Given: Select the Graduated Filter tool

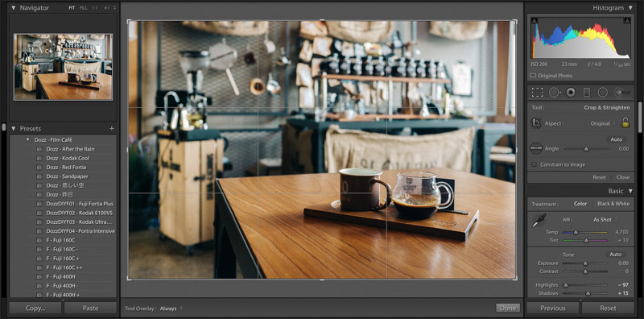Looking at the screenshot, I should (x=587, y=92).
